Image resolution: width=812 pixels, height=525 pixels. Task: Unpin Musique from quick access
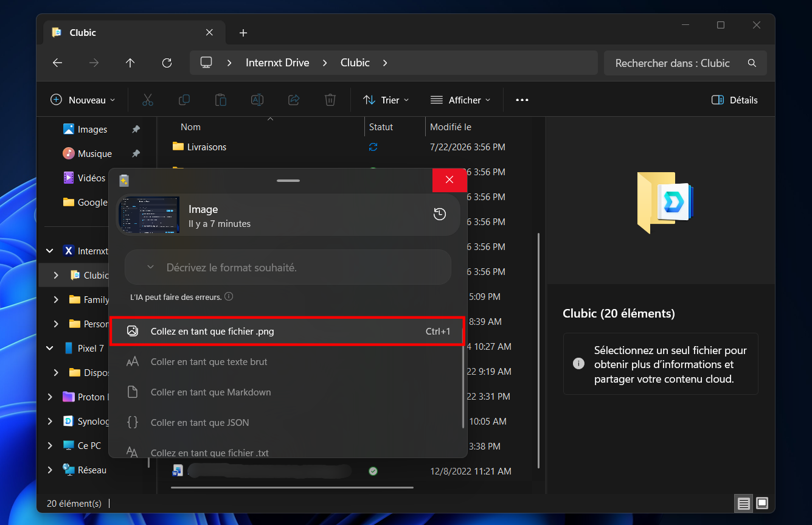pyautogui.click(x=136, y=154)
